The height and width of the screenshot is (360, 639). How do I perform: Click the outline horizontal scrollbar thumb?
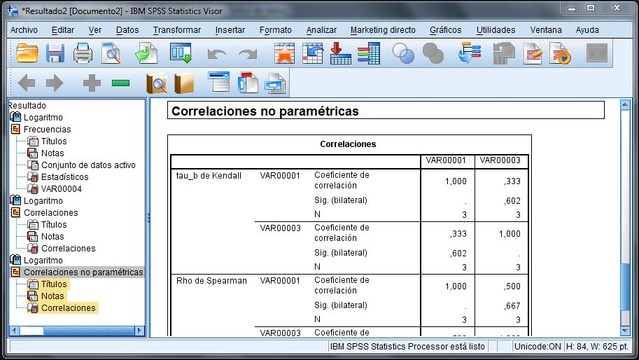(32, 330)
